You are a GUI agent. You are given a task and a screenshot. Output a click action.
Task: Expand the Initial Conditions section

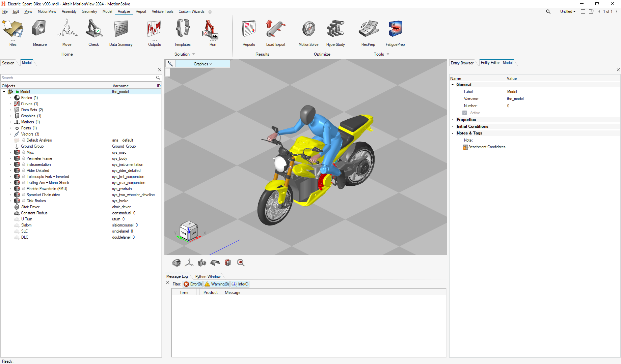(x=453, y=126)
